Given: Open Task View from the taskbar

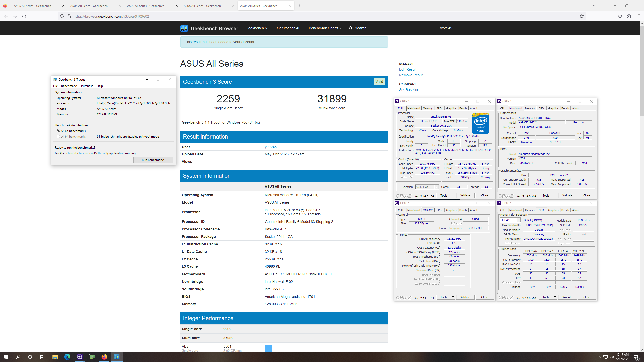Looking at the screenshot, I should (x=42, y=357).
